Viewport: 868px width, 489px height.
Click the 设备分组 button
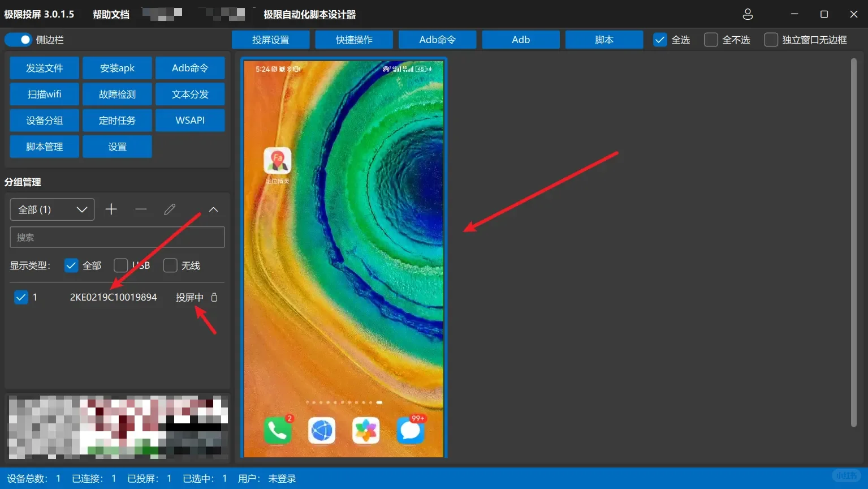point(45,120)
